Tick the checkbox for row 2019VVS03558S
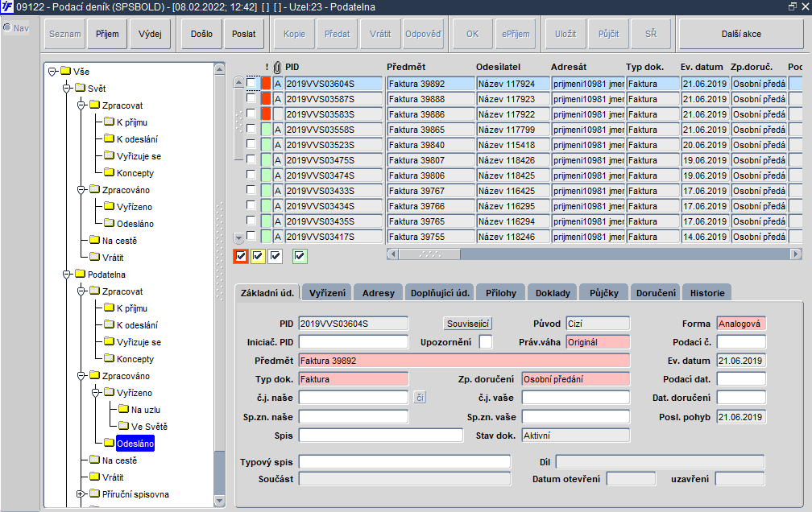Viewport: 812px width, 512px height. [251, 128]
